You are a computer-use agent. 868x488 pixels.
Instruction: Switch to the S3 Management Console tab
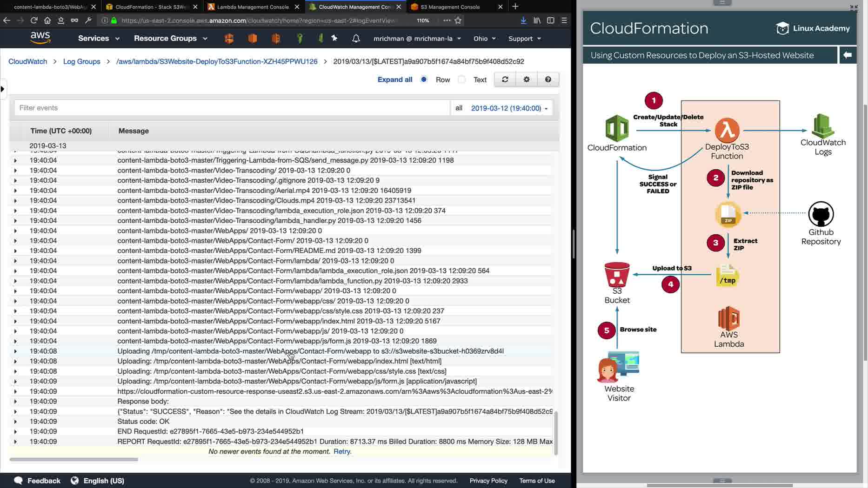[x=455, y=7]
